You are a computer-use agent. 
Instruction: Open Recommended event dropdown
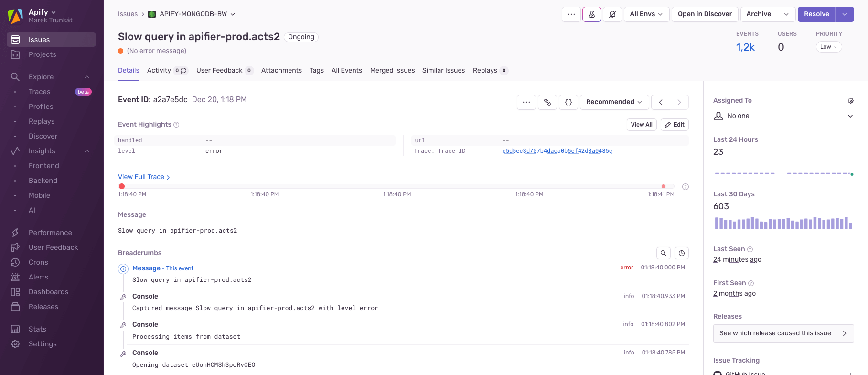coord(614,102)
